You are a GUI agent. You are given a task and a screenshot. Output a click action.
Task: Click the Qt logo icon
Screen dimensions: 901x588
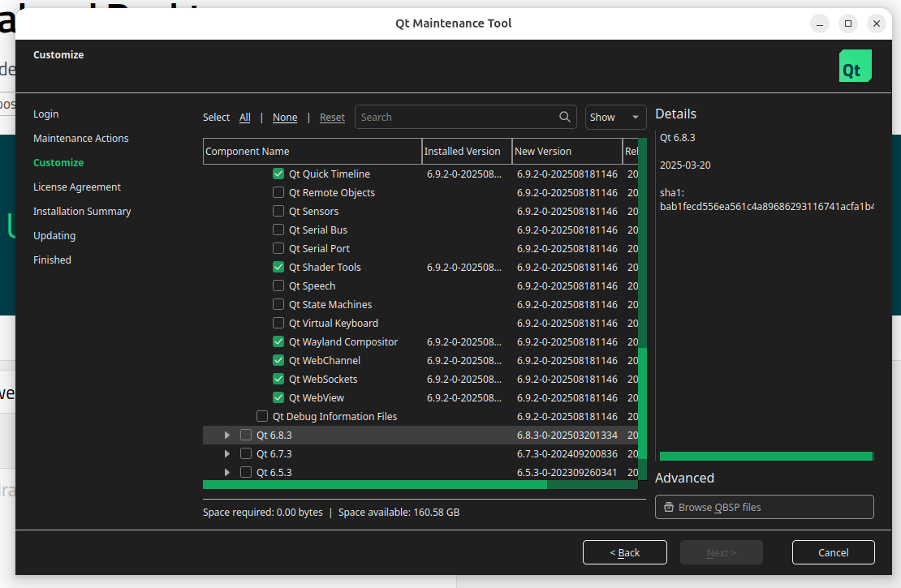tap(855, 66)
